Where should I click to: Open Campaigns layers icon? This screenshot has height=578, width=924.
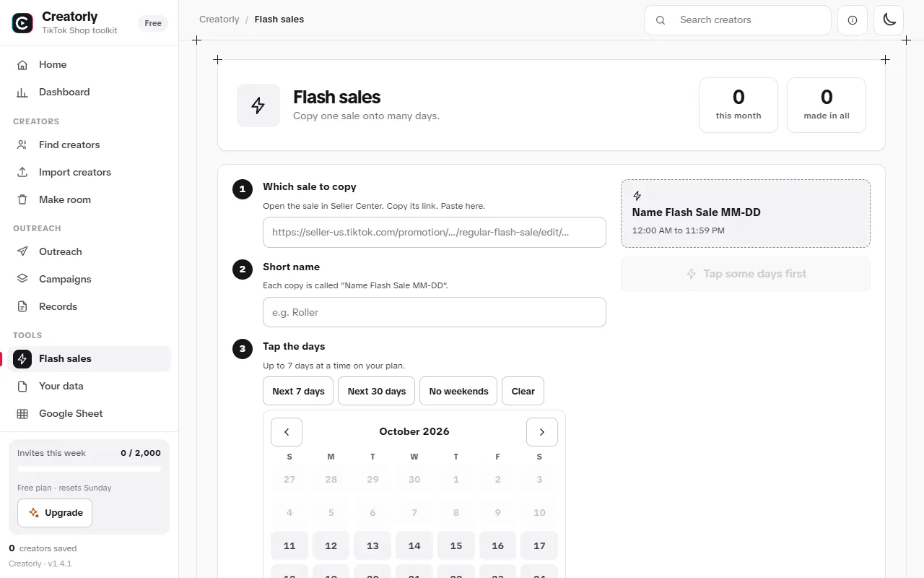click(x=22, y=279)
